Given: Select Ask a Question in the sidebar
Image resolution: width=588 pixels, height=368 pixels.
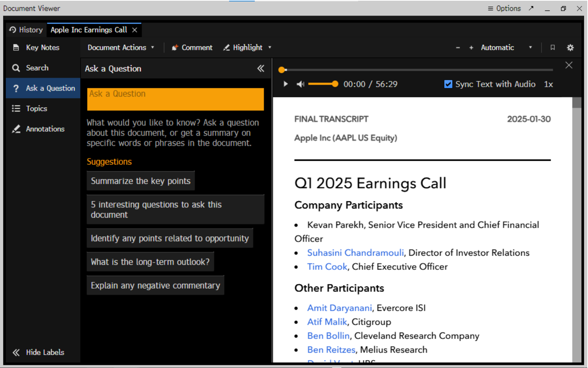Looking at the screenshot, I should point(43,88).
